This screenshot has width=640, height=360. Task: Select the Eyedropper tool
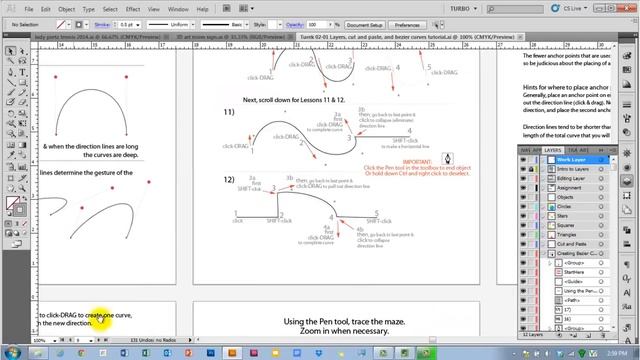pos(11,156)
